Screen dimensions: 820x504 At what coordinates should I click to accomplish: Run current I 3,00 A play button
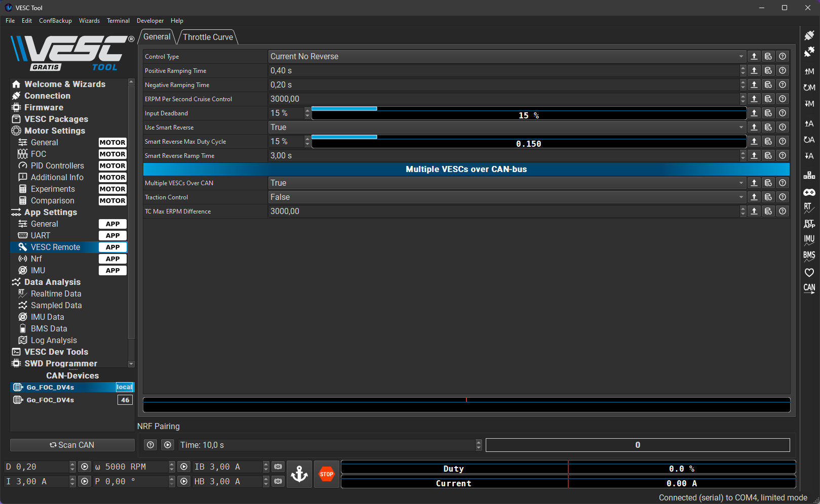pos(85,481)
